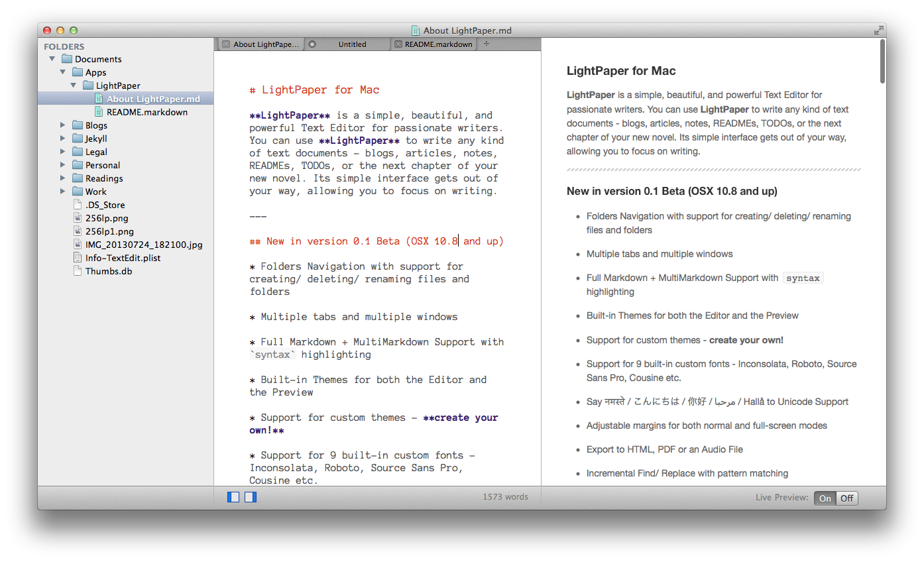Viewport: 924px width, 562px height.
Task: Click the unsaved dot on Untitled tab
Action: click(312, 44)
